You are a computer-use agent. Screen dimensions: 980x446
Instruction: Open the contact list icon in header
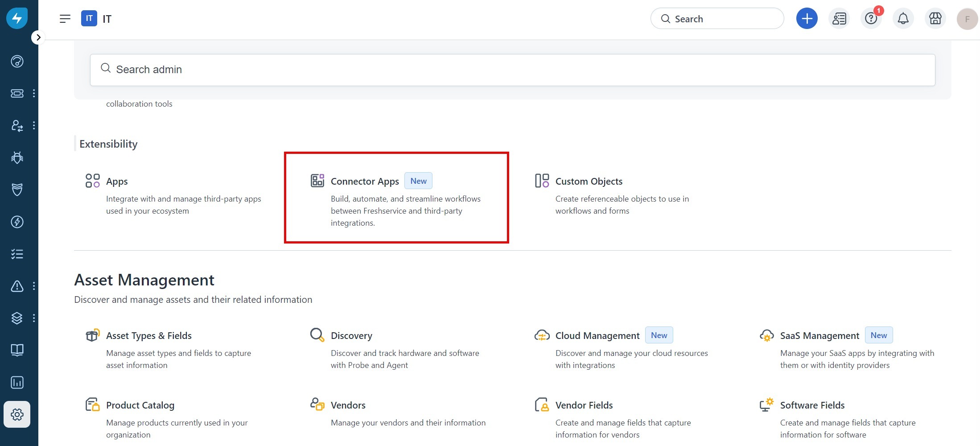pyautogui.click(x=839, y=19)
